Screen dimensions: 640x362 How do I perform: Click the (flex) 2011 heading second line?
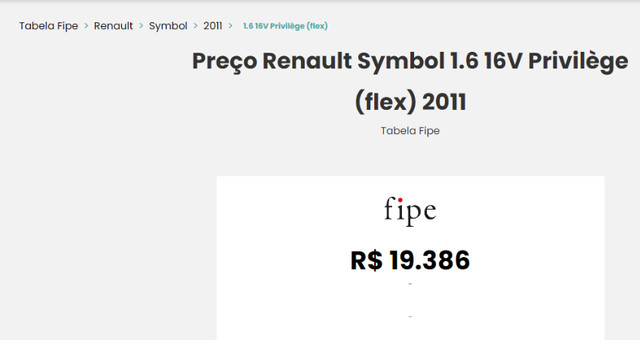(410, 102)
